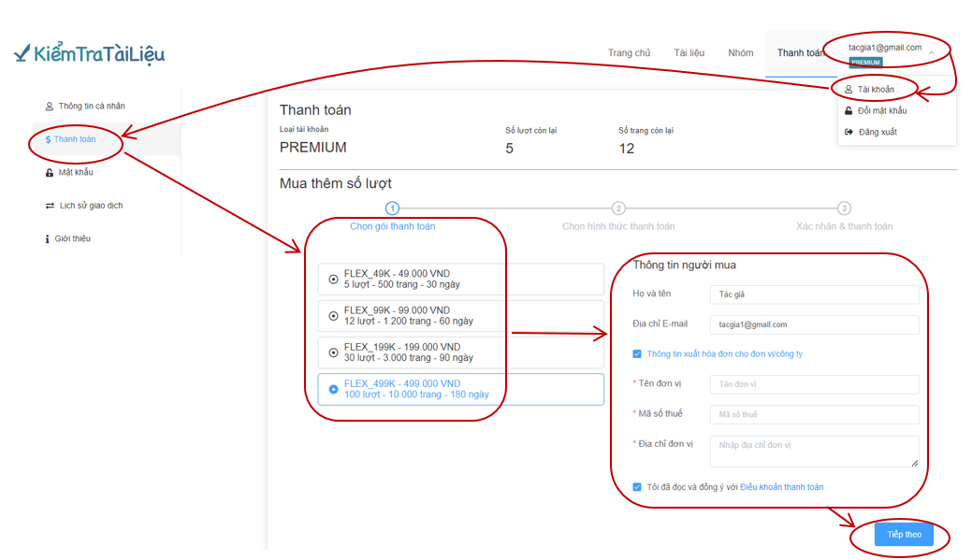Open the Điều khoản thanh toán link

(x=782, y=487)
